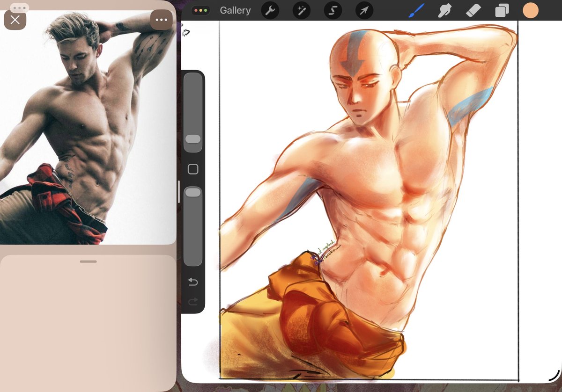The width and height of the screenshot is (562, 392).
Task: Open the Layers panel
Action: pos(502,10)
